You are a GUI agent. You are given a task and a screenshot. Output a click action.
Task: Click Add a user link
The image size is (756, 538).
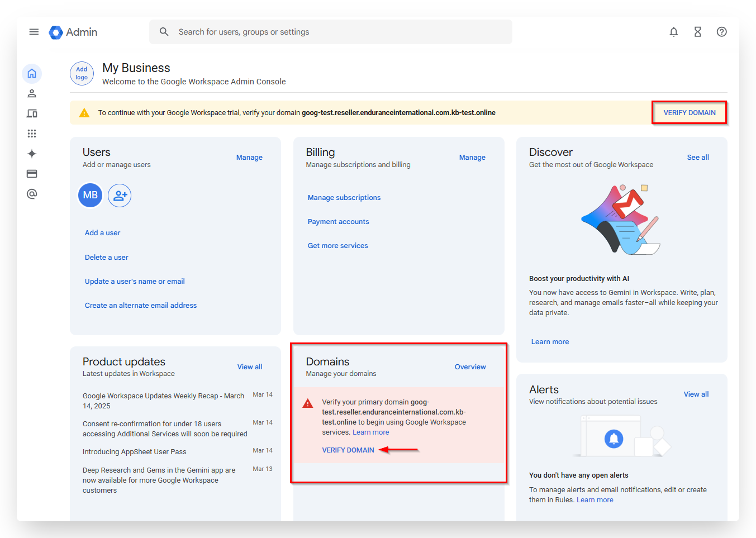coord(102,233)
